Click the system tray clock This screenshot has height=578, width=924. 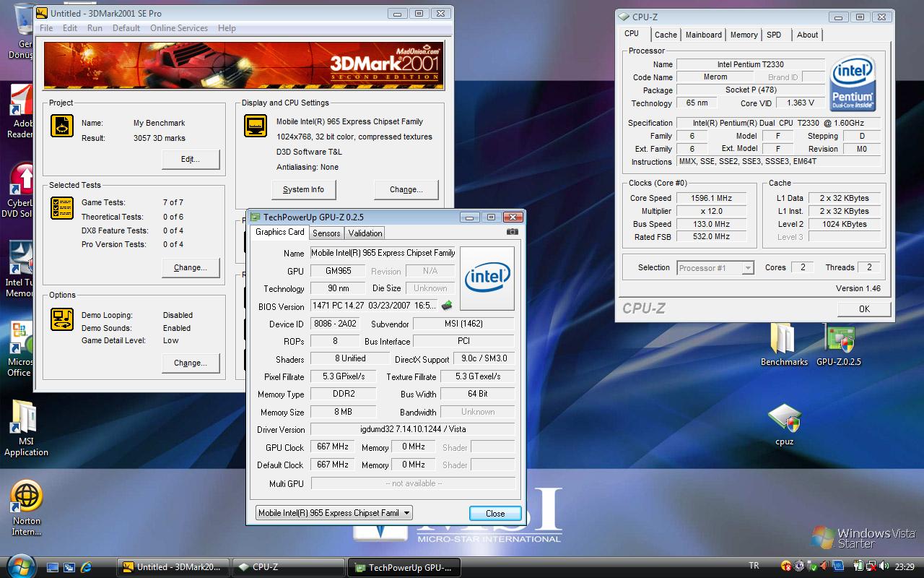pyautogui.click(x=904, y=567)
